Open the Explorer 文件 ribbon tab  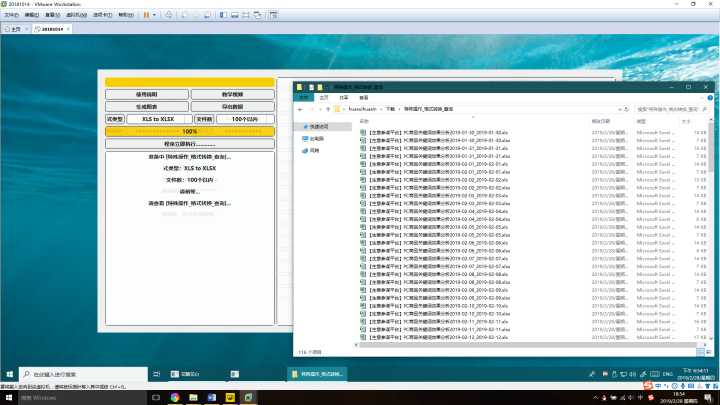coord(304,97)
